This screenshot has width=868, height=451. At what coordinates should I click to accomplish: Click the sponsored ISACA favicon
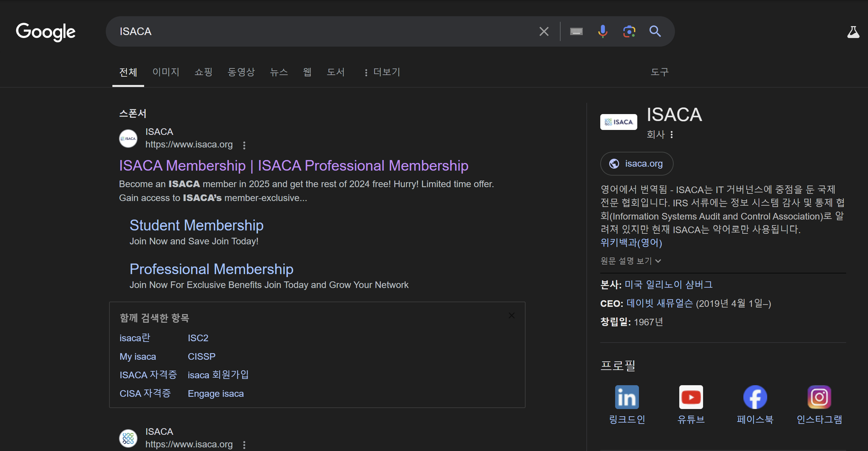point(128,138)
